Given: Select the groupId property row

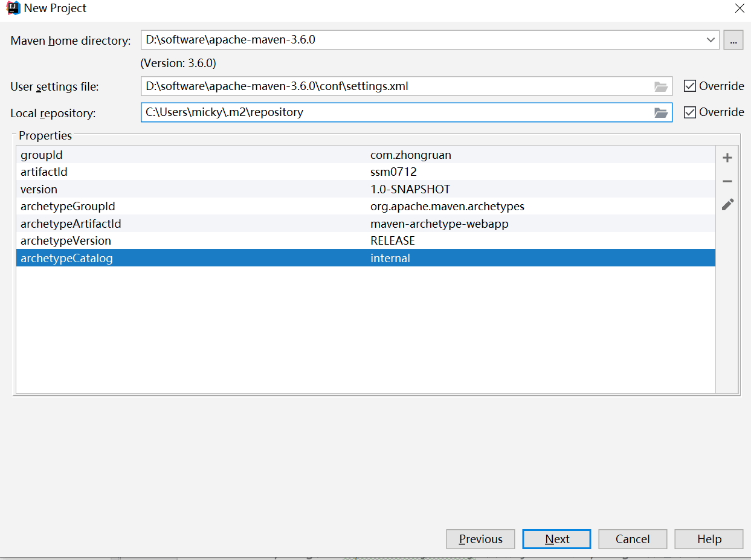Looking at the screenshot, I should click(366, 155).
